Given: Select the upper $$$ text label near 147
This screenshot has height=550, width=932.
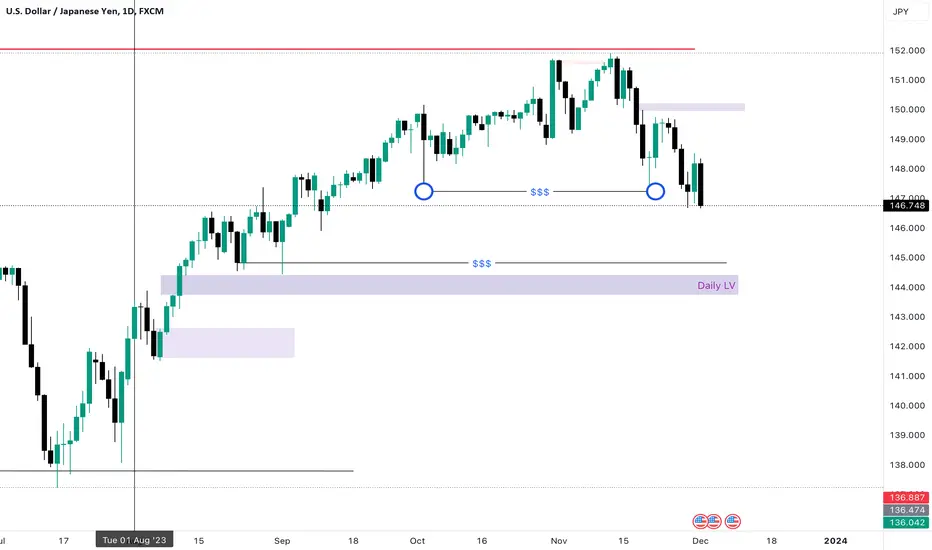Looking at the screenshot, I should pos(540,192).
